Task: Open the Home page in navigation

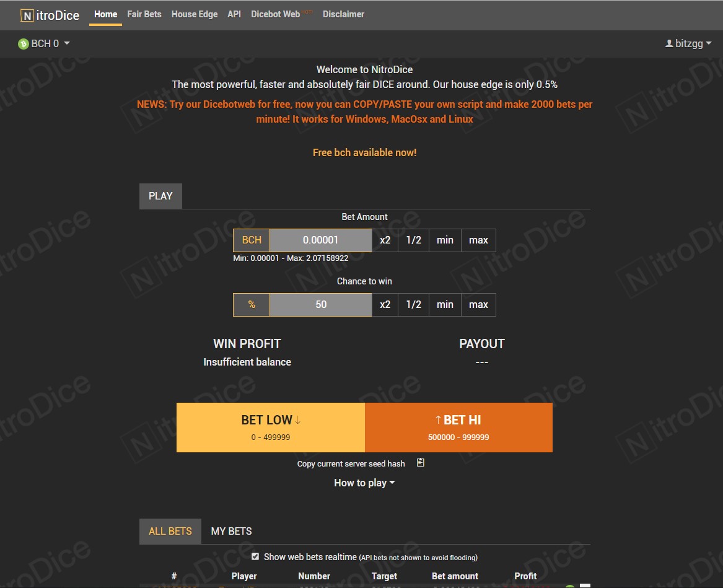Action: coord(105,14)
